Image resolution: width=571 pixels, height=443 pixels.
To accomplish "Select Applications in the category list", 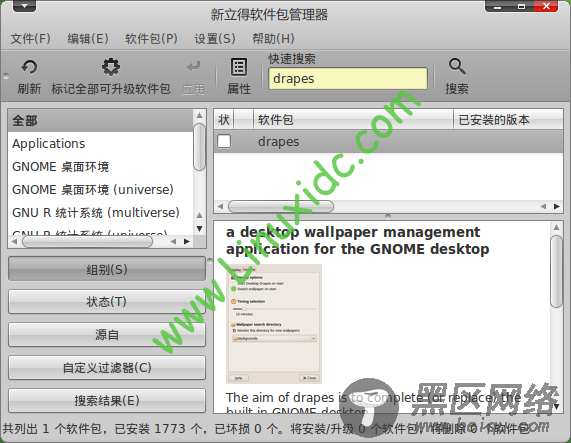I will [x=100, y=144].
